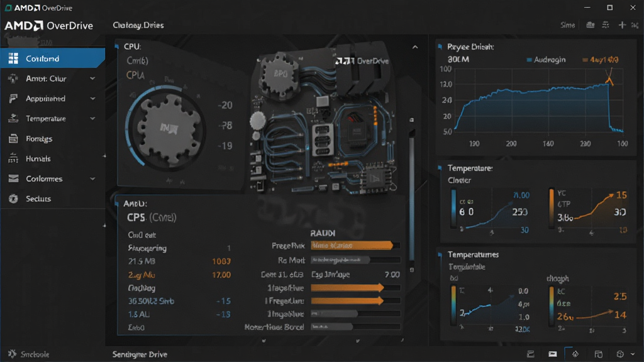
Task: Click the 7.00 value next to Esg 1m'ope
Action: [x=392, y=274]
